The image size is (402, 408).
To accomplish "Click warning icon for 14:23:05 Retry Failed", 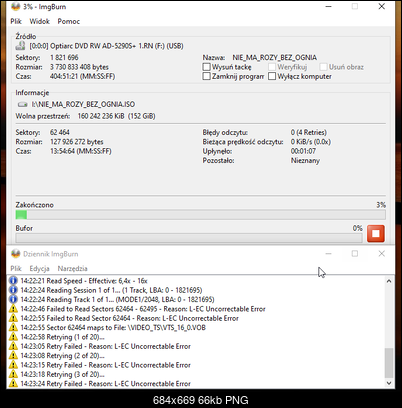I will pos(13,346).
